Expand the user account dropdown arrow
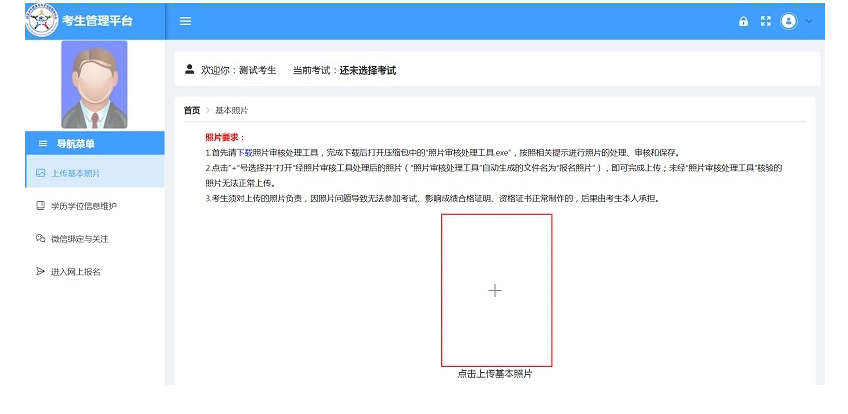Image resolution: width=848 pixels, height=414 pixels. tap(809, 21)
